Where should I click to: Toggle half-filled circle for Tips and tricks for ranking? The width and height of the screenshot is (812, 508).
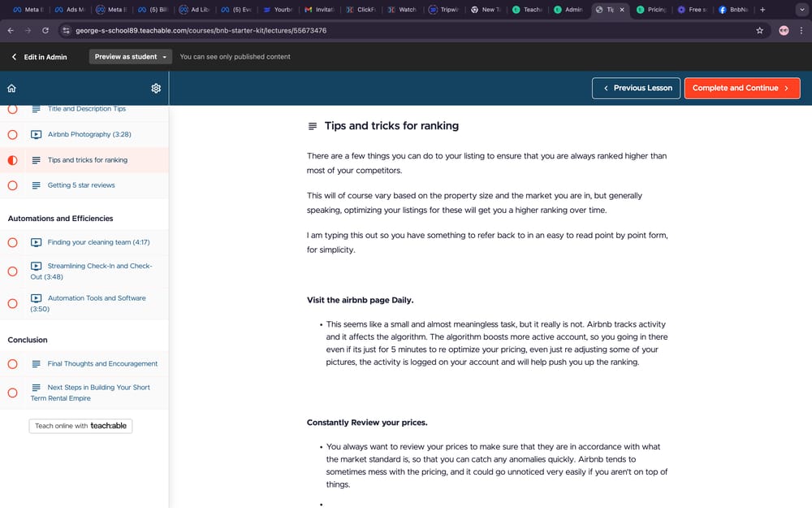12,160
